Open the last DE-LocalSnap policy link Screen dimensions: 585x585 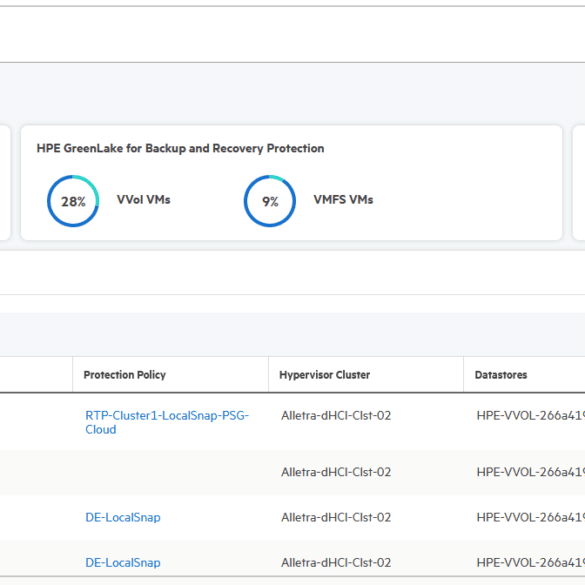pyautogui.click(x=123, y=563)
